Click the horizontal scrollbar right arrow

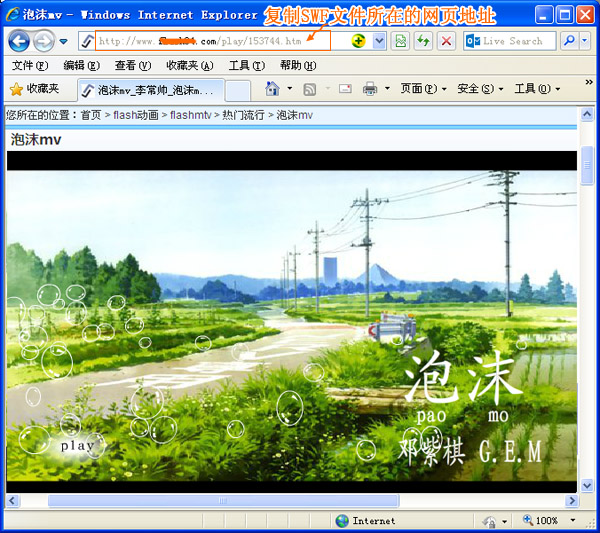tap(572, 500)
